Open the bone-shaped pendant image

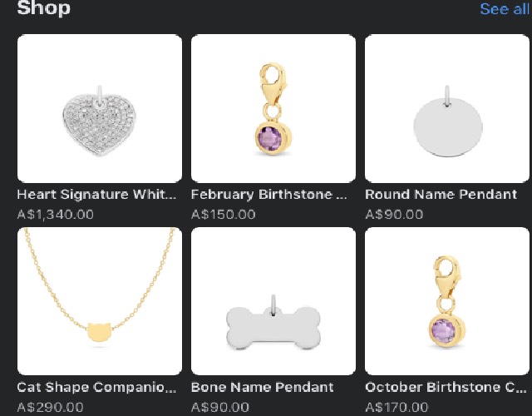point(273,301)
